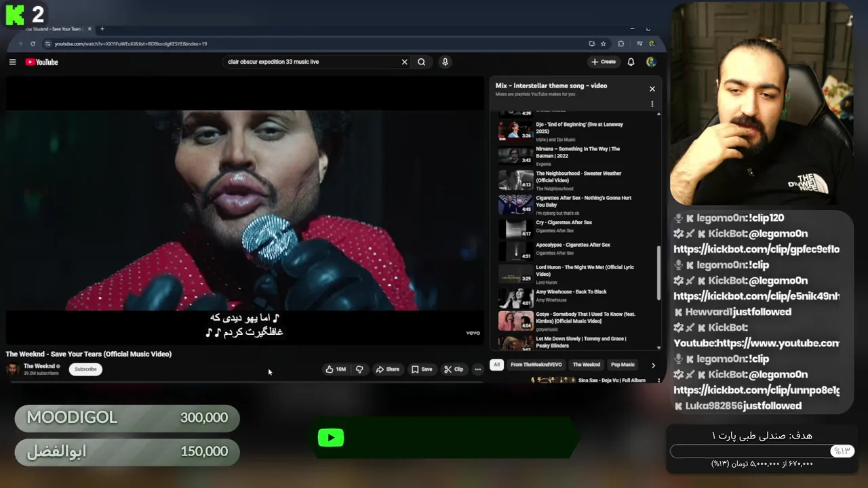Click the green YouTube play overlay icon
This screenshot has height=488, width=868.
point(331,438)
